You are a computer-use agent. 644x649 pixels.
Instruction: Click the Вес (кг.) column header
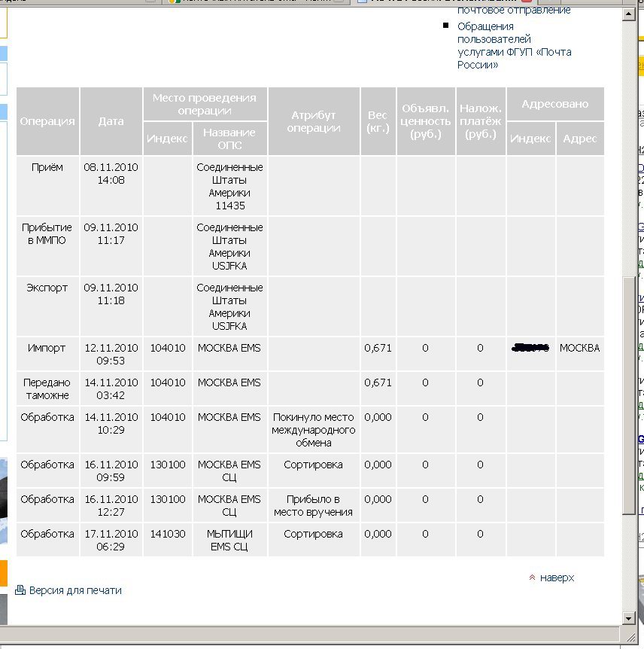(x=378, y=121)
